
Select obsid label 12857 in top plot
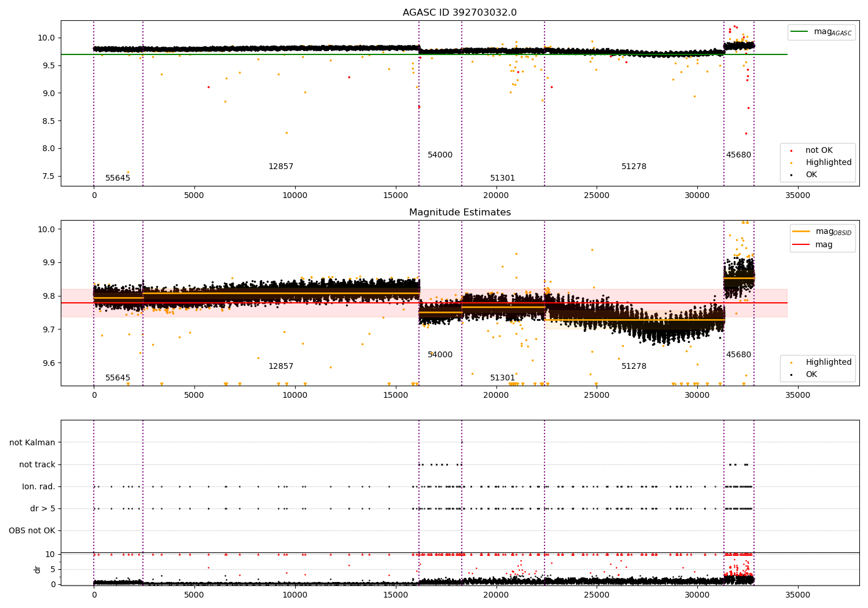tap(281, 167)
